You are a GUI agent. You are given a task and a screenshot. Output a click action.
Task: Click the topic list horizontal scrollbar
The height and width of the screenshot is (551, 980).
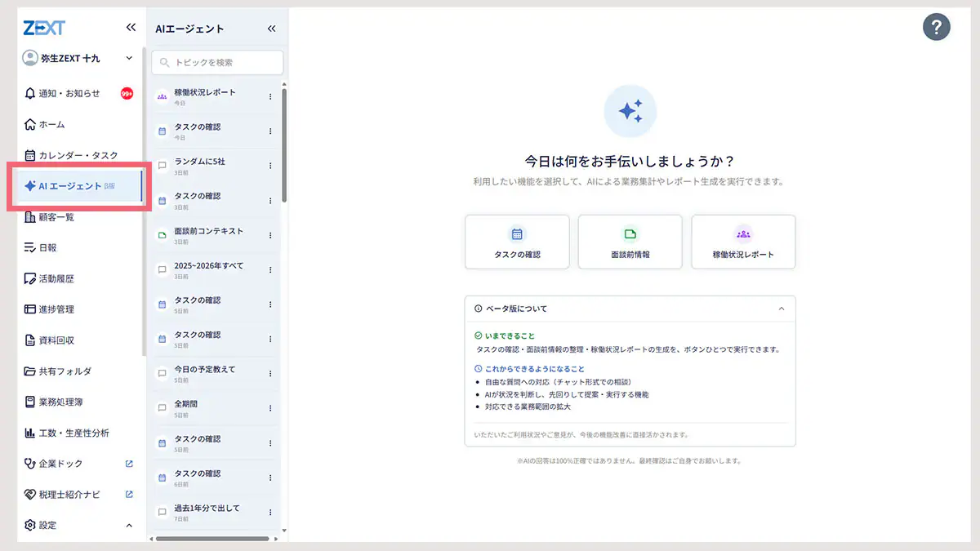pos(212,539)
